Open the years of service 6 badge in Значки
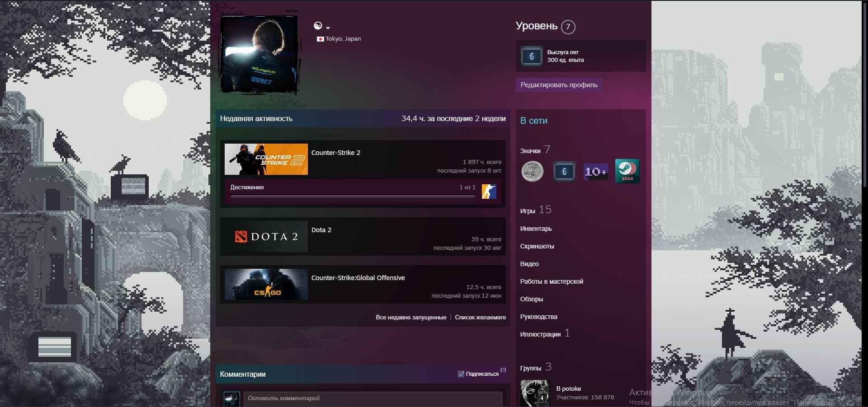The image size is (868, 407). (x=564, y=171)
